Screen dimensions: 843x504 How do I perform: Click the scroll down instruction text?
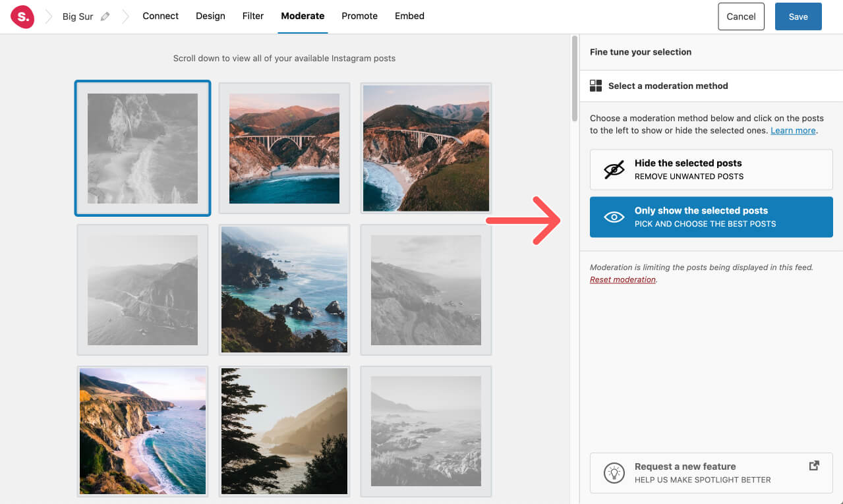click(x=284, y=58)
